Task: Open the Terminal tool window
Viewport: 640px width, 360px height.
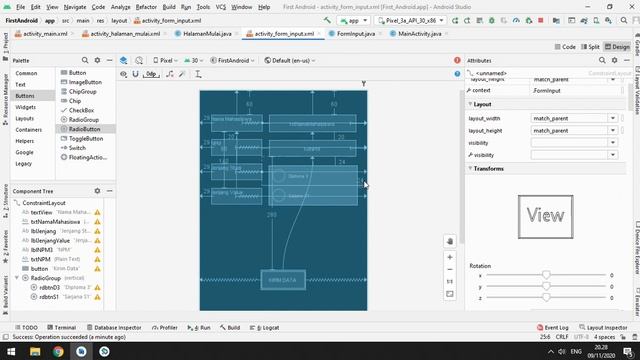Action: coord(62,327)
